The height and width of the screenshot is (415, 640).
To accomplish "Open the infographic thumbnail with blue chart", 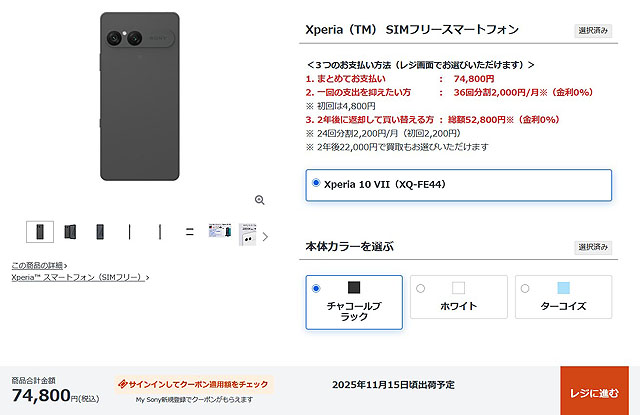I will (220, 231).
